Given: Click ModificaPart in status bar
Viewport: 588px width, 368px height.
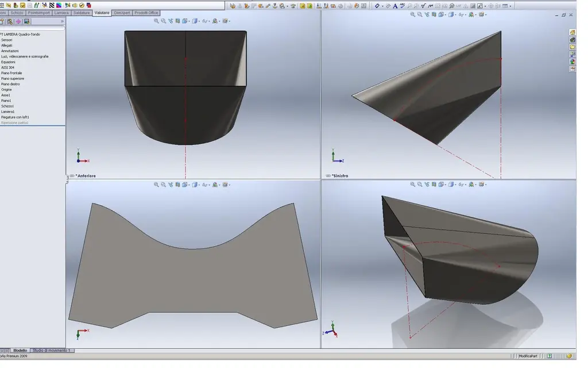Looking at the screenshot, I should 528,356.
